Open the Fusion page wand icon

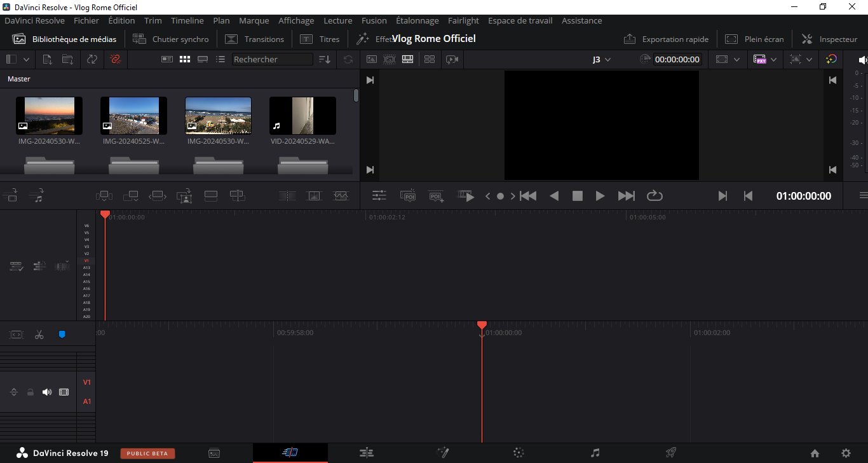pyautogui.click(x=443, y=453)
